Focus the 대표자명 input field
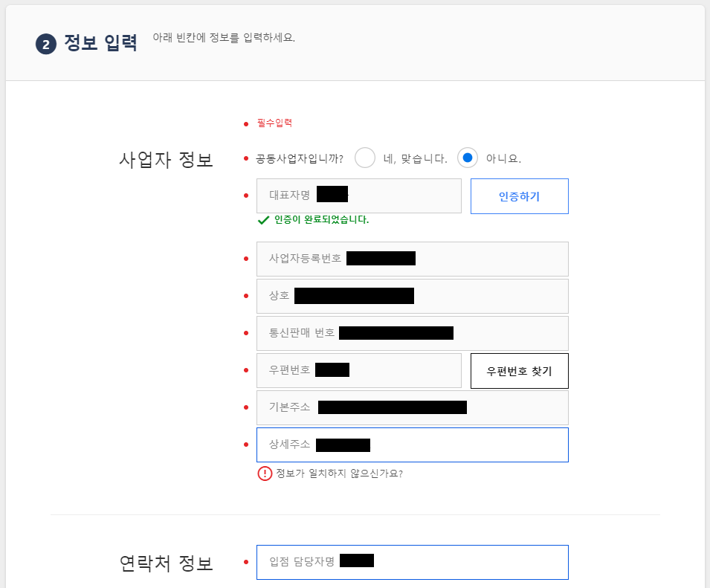 tap(358, 196)
